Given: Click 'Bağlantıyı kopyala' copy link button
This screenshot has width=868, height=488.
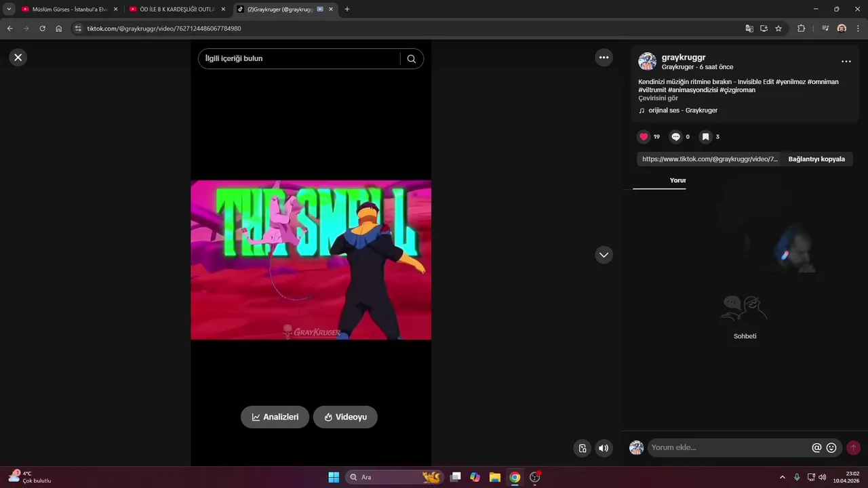Looking at the screenshot, I should click(816, 159).
